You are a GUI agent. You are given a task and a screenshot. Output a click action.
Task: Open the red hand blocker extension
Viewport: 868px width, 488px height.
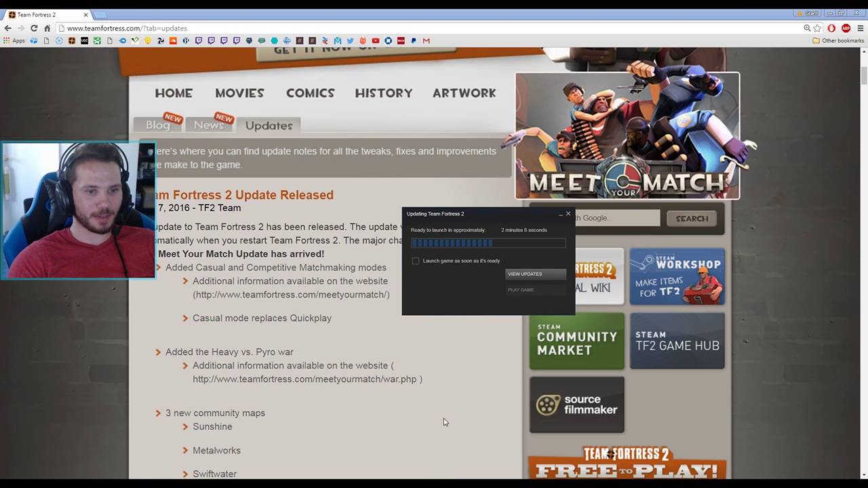(x=831, y=28)
